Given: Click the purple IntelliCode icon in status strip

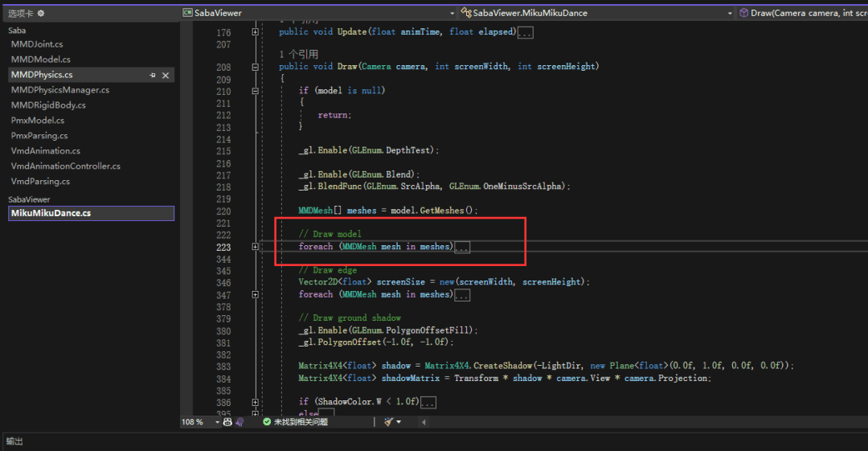Looking at the screenshot, I should pos(241,421).
